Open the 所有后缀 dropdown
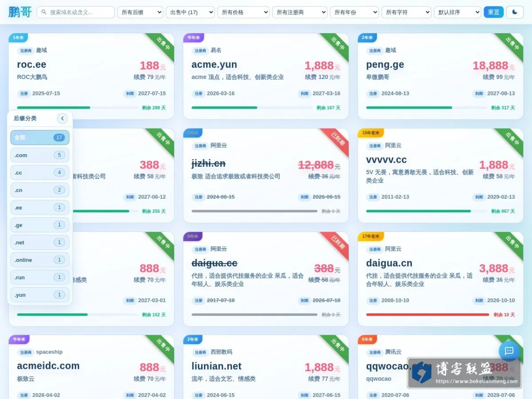Image resolution: width=532 pixels, height=399 pixels. pos(140,12)
